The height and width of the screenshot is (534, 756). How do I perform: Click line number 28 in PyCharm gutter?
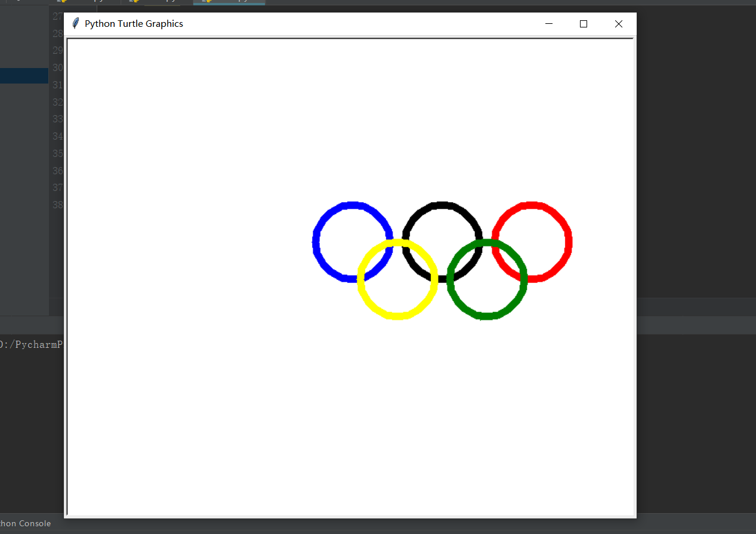(x=58, y=33)
